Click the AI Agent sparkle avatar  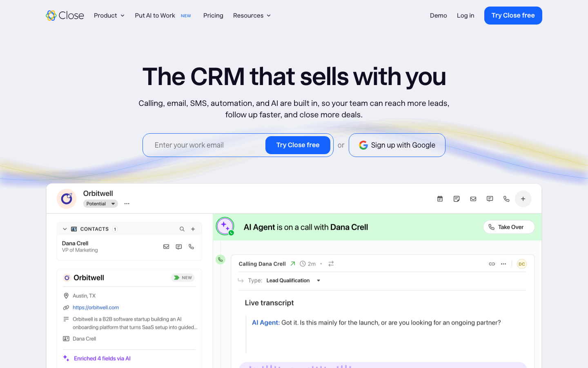coord(225,226)
